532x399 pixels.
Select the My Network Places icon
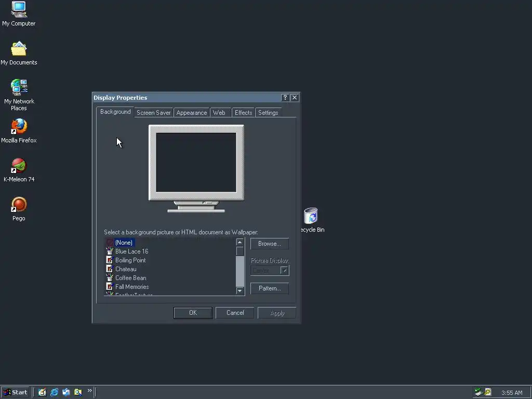tap(19, 95)
